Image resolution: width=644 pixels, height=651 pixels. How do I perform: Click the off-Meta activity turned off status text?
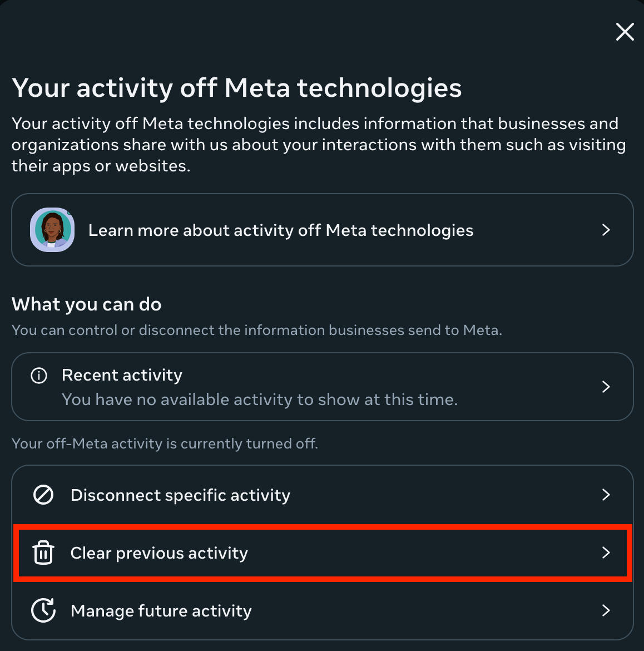165,443
